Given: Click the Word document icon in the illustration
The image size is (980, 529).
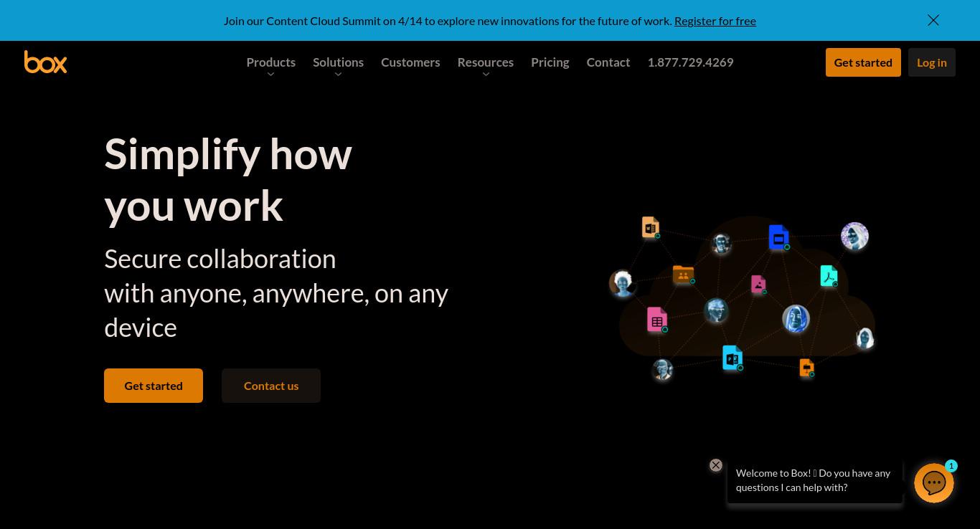Looking at the screenshot, I should (651, 227).
